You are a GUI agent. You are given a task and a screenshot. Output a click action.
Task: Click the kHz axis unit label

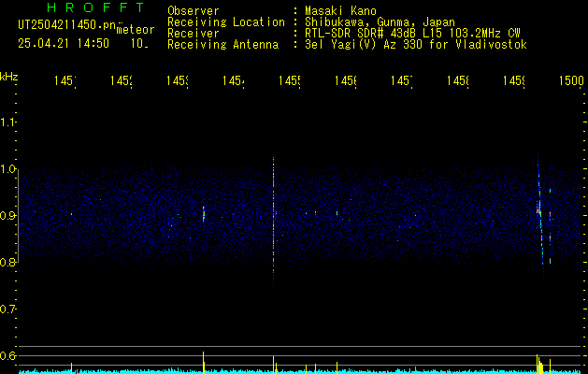[8, 77]
